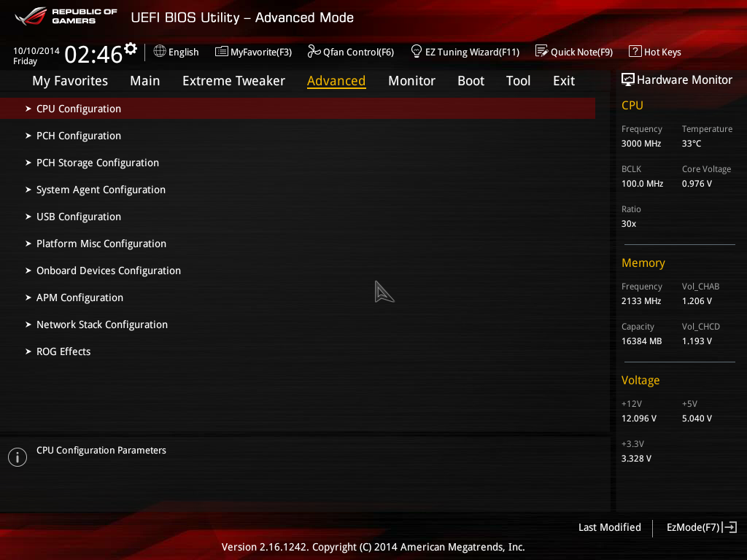Show the Hot Keys list
The width and height of the screenshot is (747, 560).
click(x=655, y=52)
